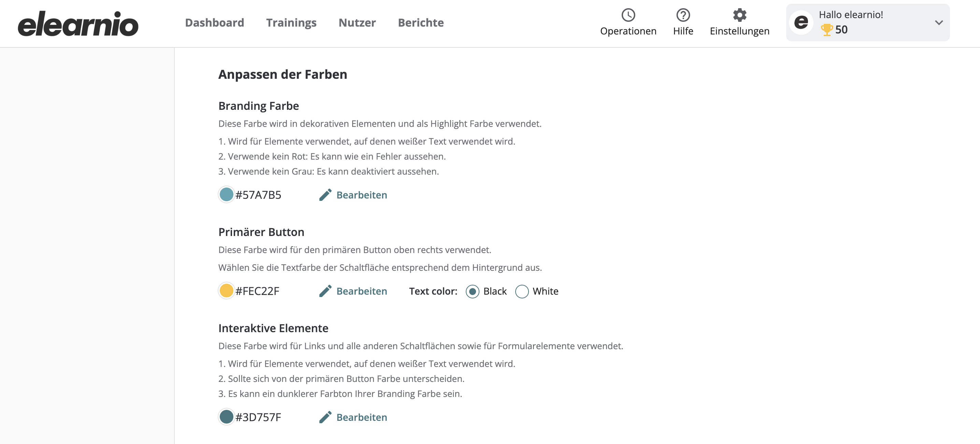Click the pencil icon for Branding Farbe
This screenshot has width=980, height=444.
(x=325, y=195)
